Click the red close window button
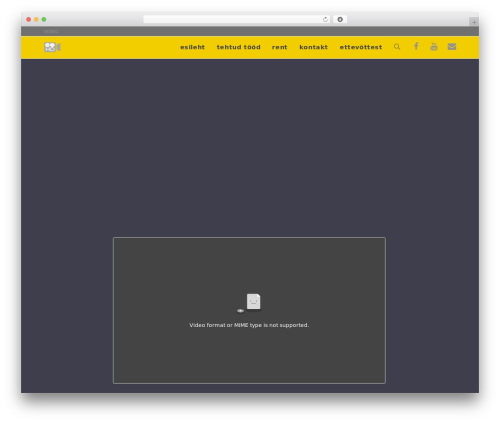The image size is (500, 423). coord(29,19)
